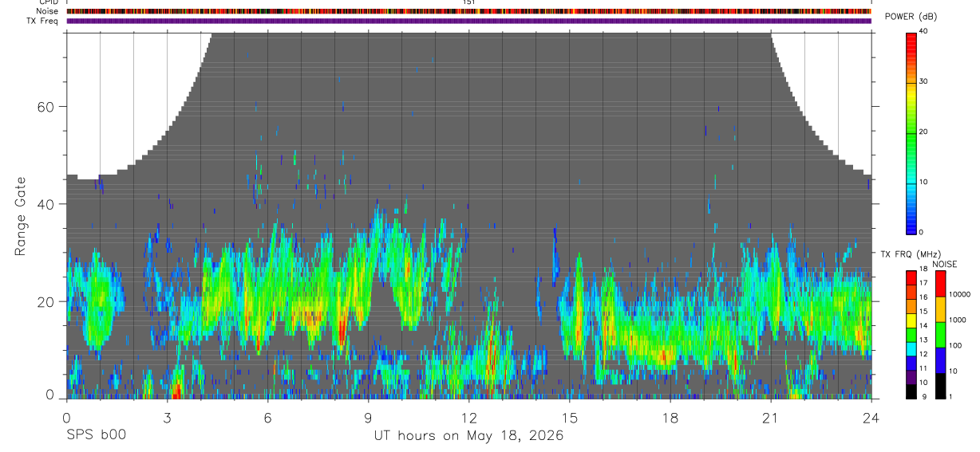Click the 0 dB label on power scale
This screenshot has height=452, width=980.
922,231
